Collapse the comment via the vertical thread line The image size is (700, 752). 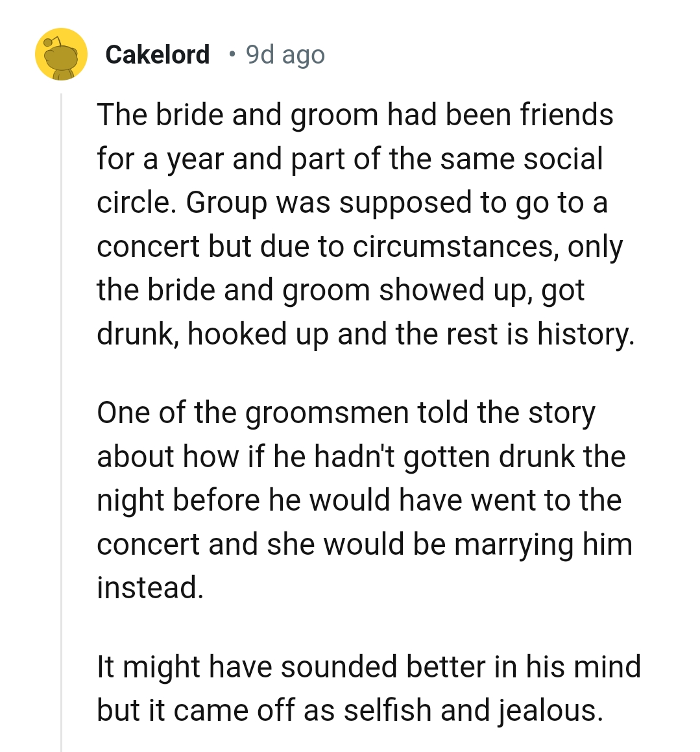coord(61,422)
